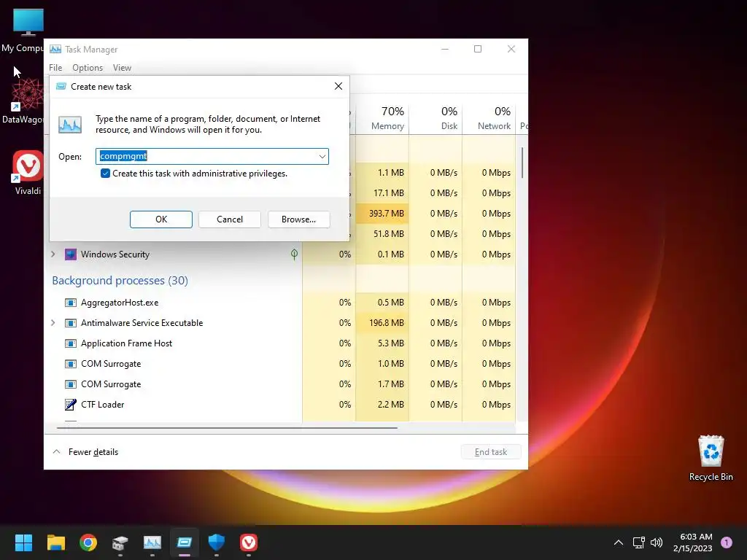This screenshot has width=747, height=560.
Task: Click the Create new task taskbar icon
Action: pos(185,542)
